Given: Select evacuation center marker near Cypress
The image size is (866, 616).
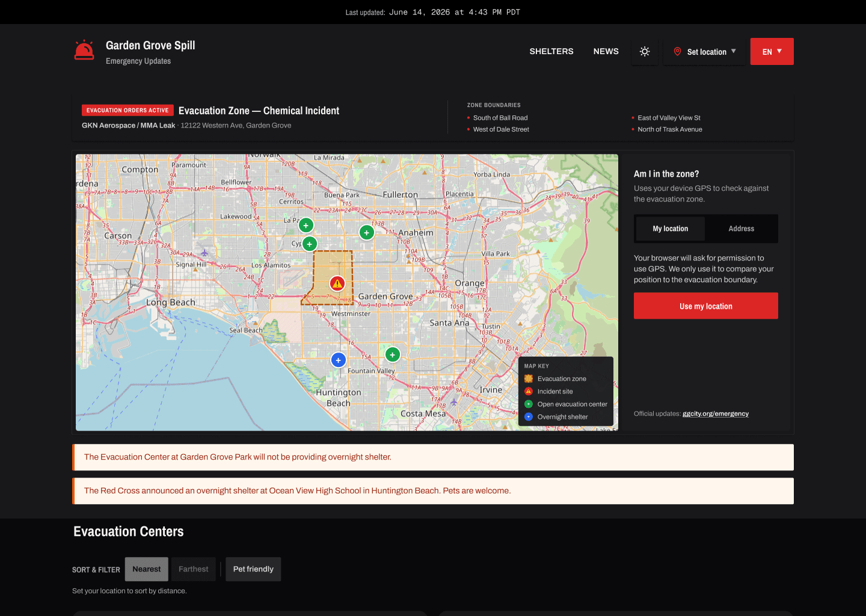Looking at the screenshot, I should click(x=310, y=244).
